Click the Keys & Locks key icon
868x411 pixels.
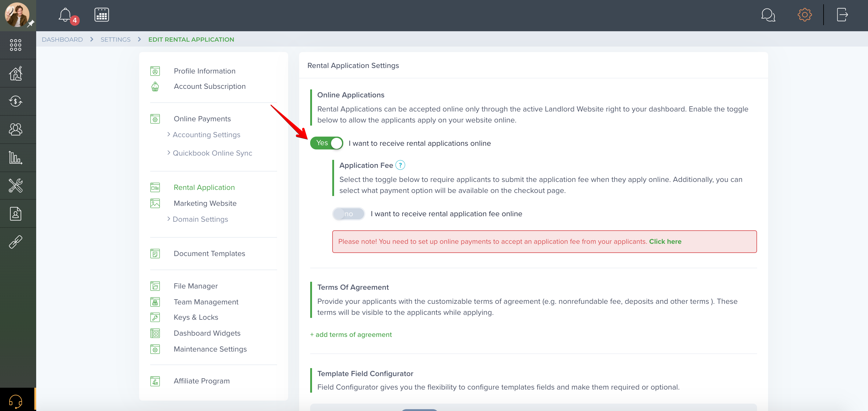click(x=155, y=317)
